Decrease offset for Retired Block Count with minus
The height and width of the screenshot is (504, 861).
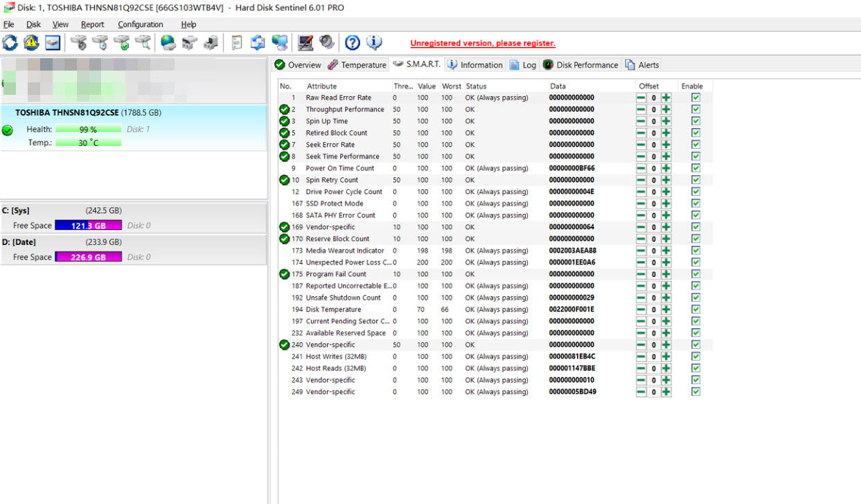coord(641,133)
